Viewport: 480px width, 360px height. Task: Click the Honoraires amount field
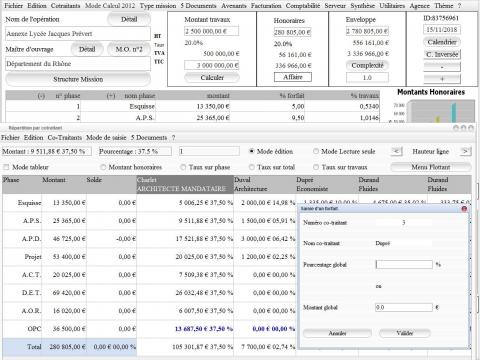pyautogui.click(x=292, y=32)
